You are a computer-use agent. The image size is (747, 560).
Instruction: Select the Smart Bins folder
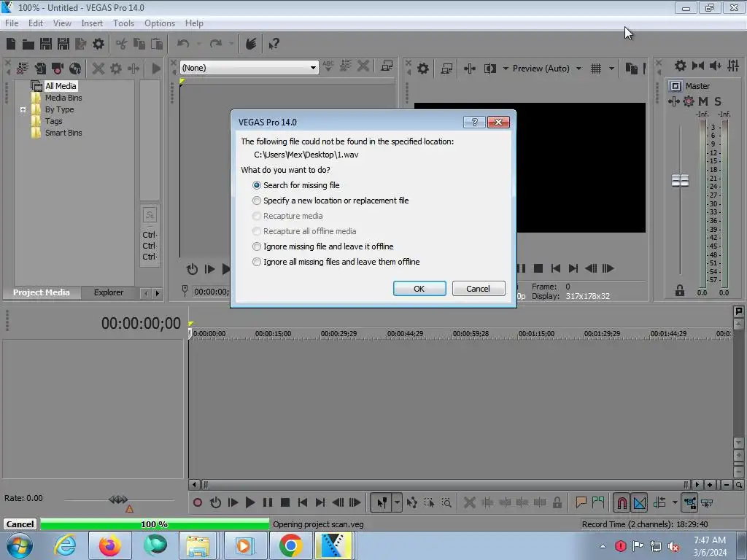click(x=63, y=133)
